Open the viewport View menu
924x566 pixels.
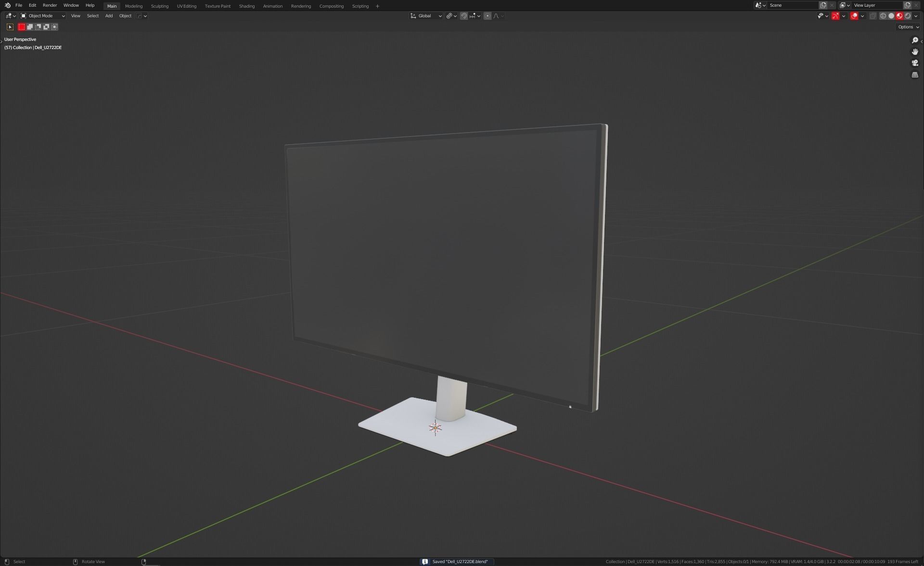point(76,16)
